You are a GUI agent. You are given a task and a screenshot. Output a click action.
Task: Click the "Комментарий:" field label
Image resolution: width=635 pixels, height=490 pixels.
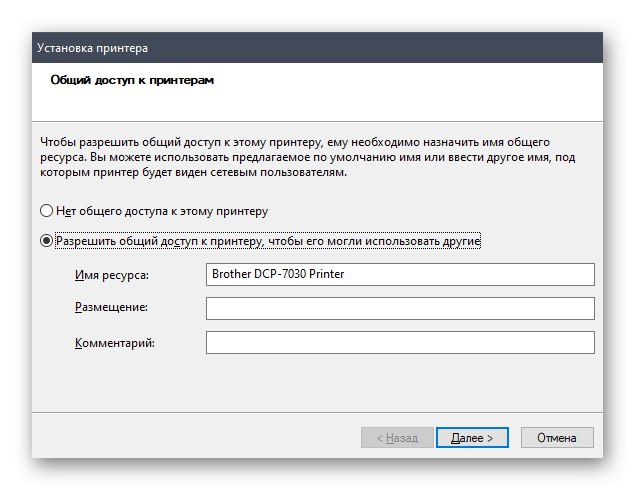[115, 343]
